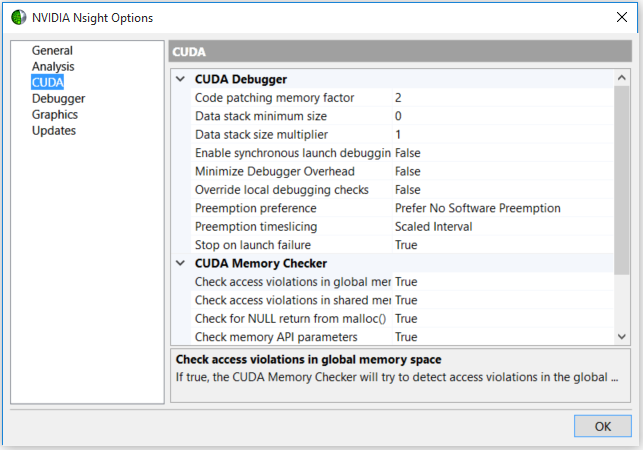The width and height of the screenshot is (643, 450).
Task: Click the OK button
Action: tap(602, 426)
